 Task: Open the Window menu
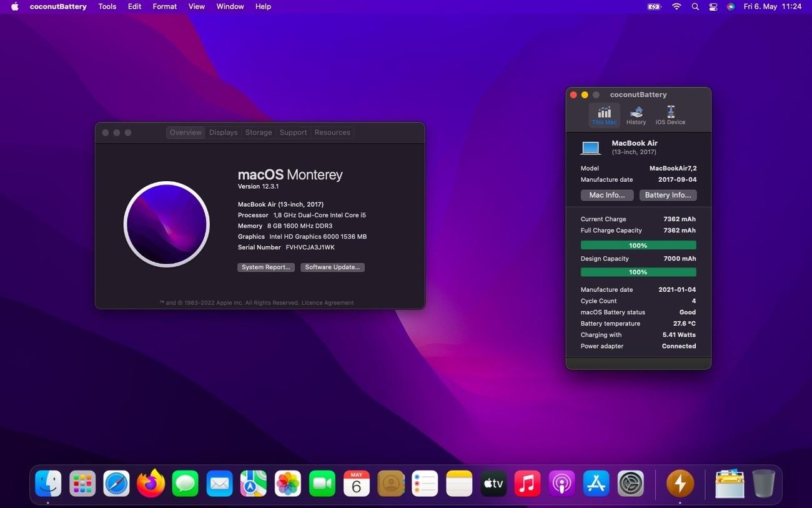coord(230,6)
